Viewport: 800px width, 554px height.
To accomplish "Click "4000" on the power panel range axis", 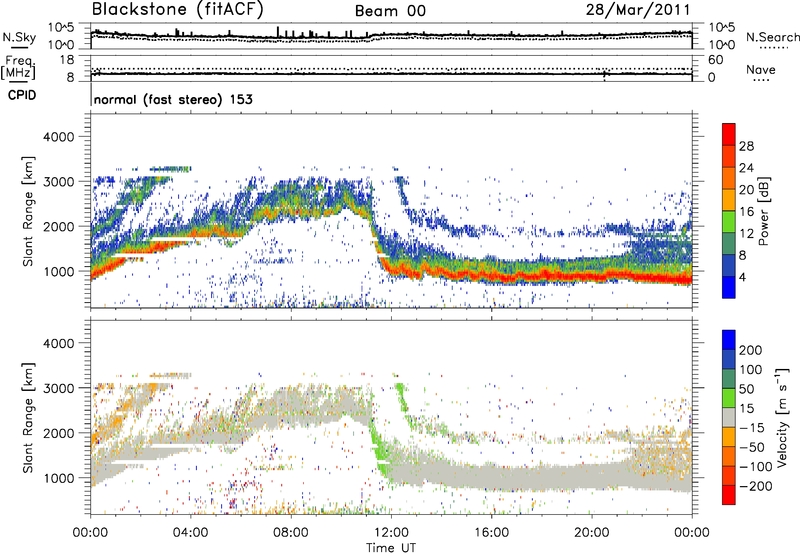I will pos(59,137).
